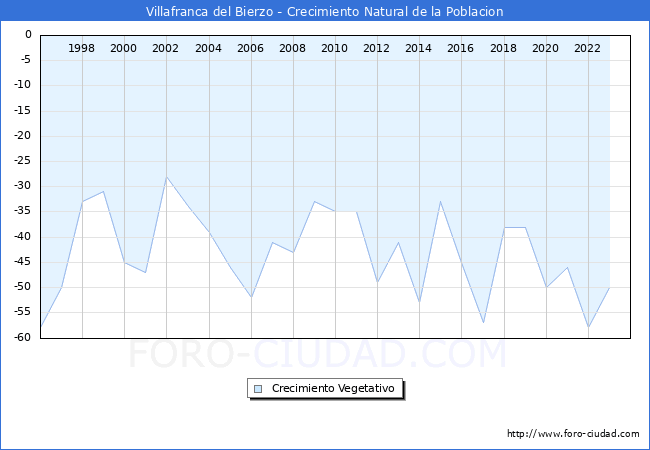Click the 2017 low data point near -57
The height and width of the screenshot is (450, 650).
[x=483, y=323]
